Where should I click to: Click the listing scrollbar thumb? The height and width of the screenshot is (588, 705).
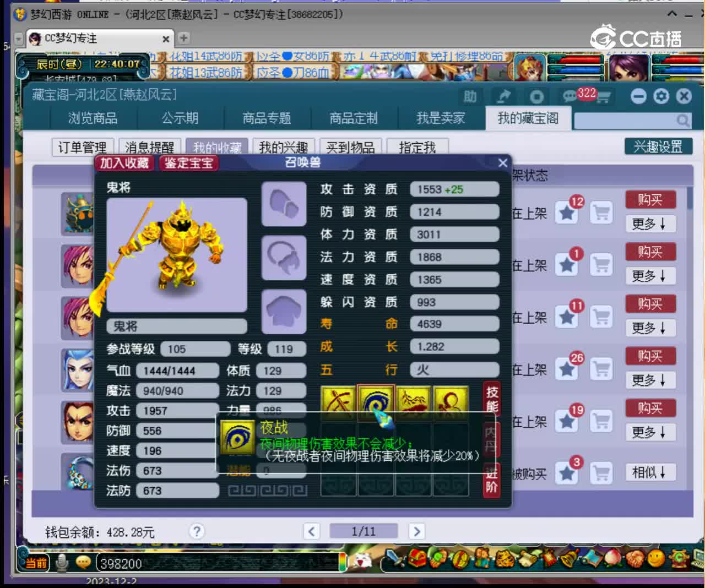[x=690, y=198]
